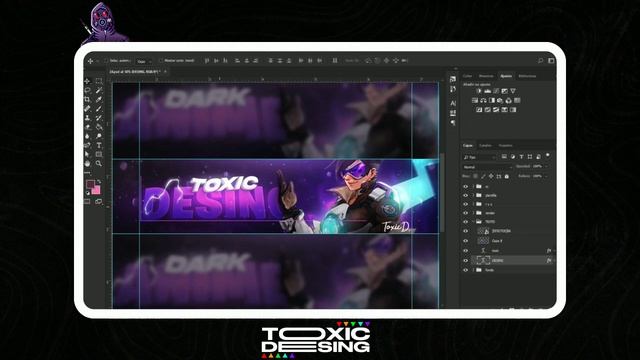This screenshot has width=640, height=360.
Task: Switch to the Bibliotecas tab
Action: (x=527, y=76)
